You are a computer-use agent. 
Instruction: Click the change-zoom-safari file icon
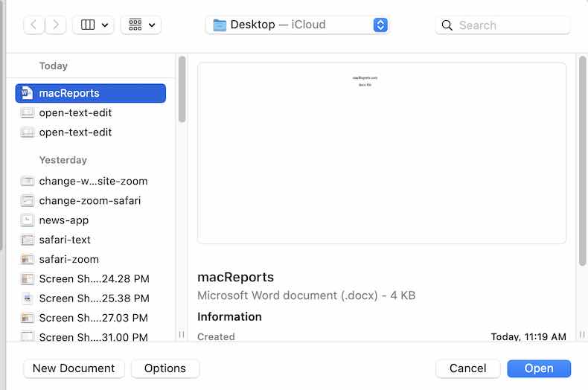27,201
